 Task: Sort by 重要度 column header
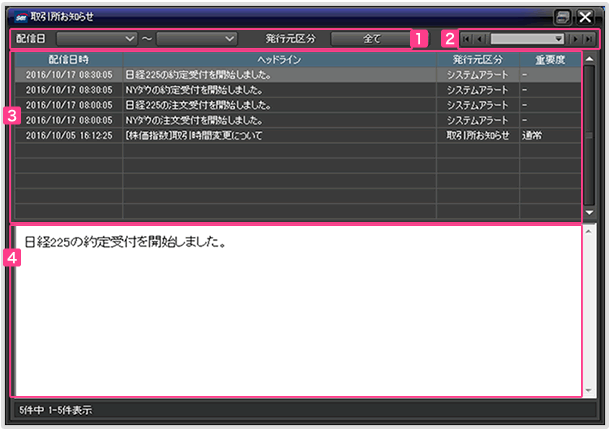[550, 60]
